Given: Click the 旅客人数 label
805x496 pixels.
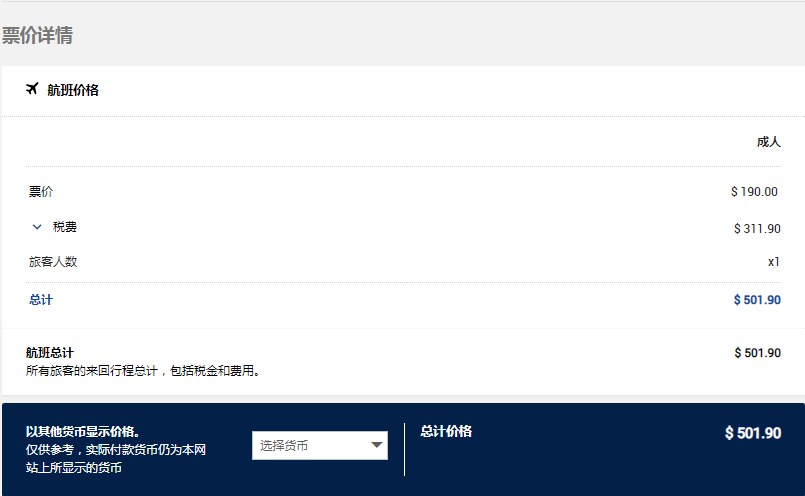Looking at the screenshot, I should [x=53, y=262].
